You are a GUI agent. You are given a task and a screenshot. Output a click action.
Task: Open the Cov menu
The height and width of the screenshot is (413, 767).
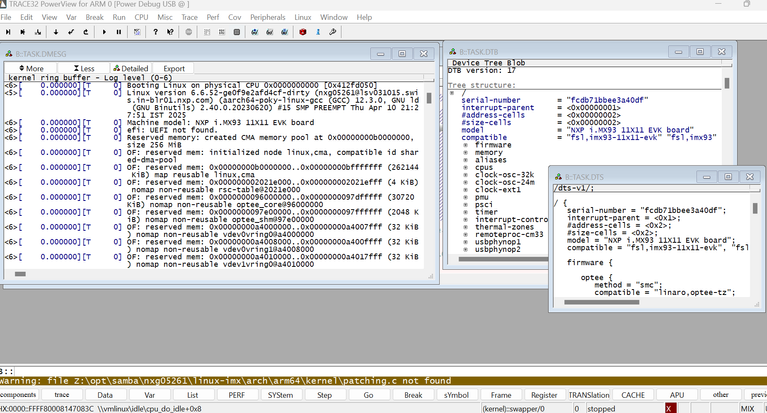[x=234, y=17]
